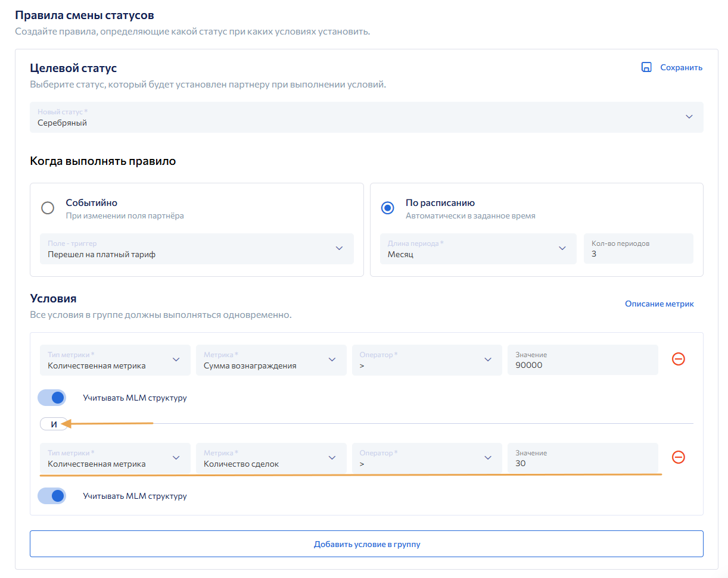The height and width of the screenshot is (578, 728).
Task: Open the Метрика dropdown showing Сумма вознаграждения
Action: (271, 360)
